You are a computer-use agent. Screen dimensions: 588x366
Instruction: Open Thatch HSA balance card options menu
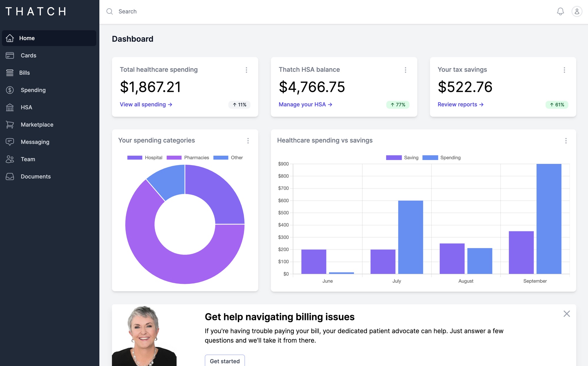[405, 70]
